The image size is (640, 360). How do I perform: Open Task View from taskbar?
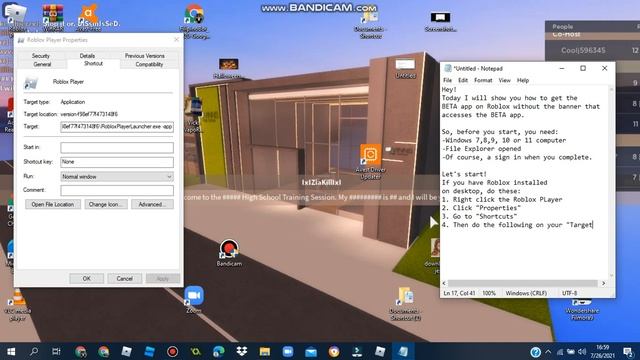click(x=56, y=351)
